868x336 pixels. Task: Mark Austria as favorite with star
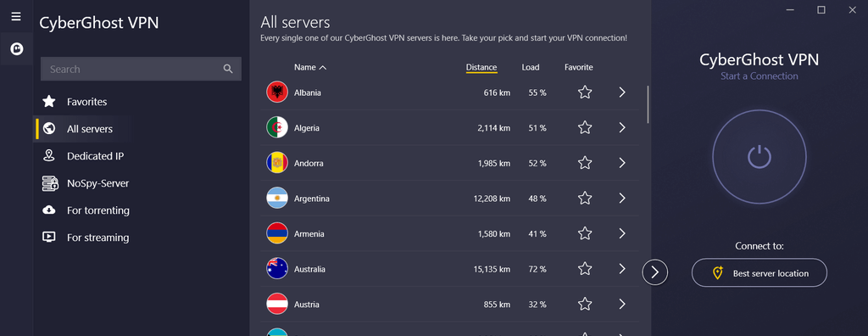(585, 304)
